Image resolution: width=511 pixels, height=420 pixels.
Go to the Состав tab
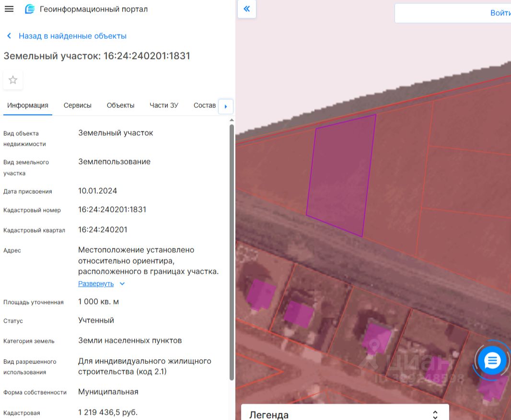(x=204, y=105)
